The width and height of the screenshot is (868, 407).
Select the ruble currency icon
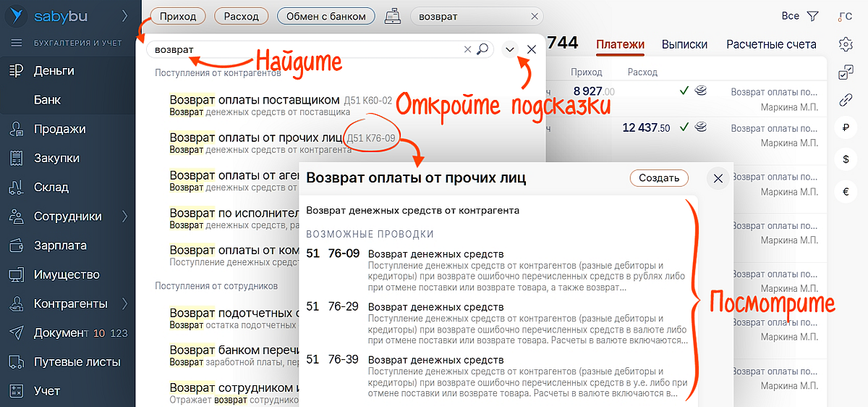click(x=845, y=129)
